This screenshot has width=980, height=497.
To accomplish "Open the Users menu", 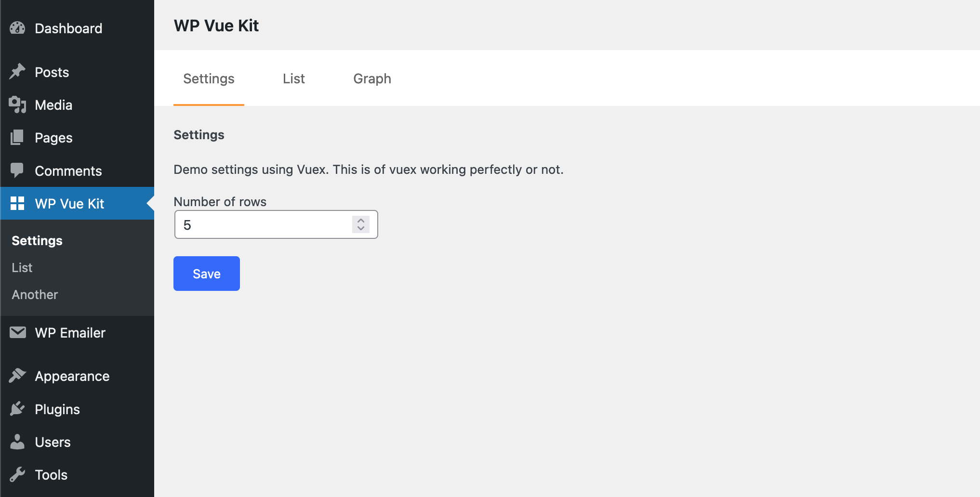I will point(77,442).
